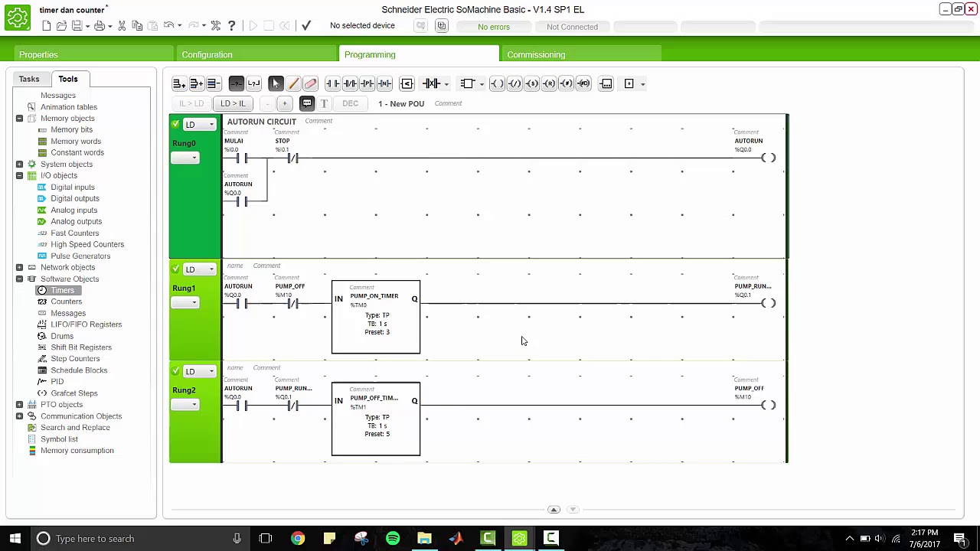Viewport: 980px width, 551px height.
Task: Open the XOR contacts dropdown arrow
Action: point(446,83)
